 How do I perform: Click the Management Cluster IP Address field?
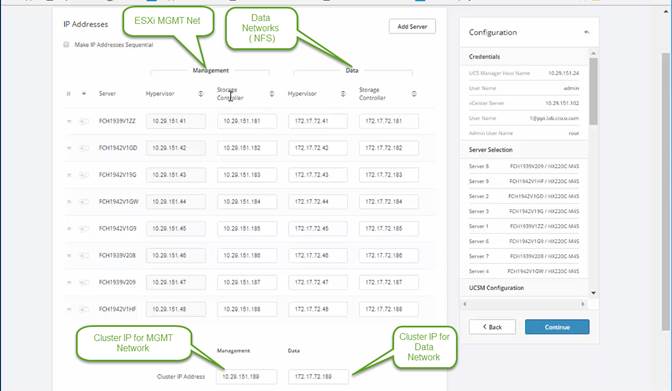(246, 376)
